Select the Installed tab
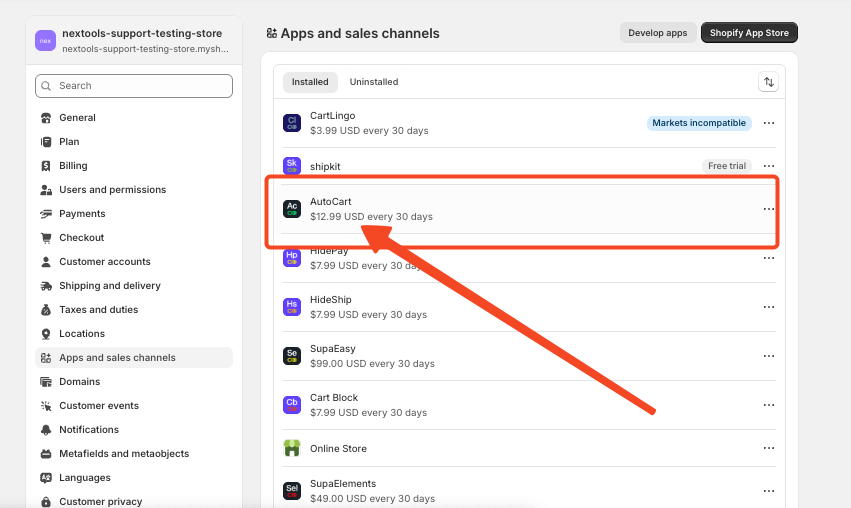The image size is (851, 508). [310, 82]
